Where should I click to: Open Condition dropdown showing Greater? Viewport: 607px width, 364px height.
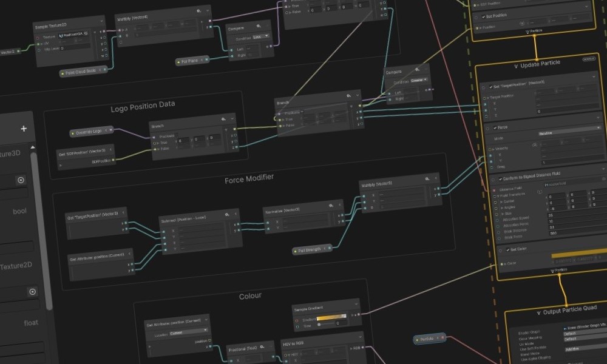[x=419, y=80]
